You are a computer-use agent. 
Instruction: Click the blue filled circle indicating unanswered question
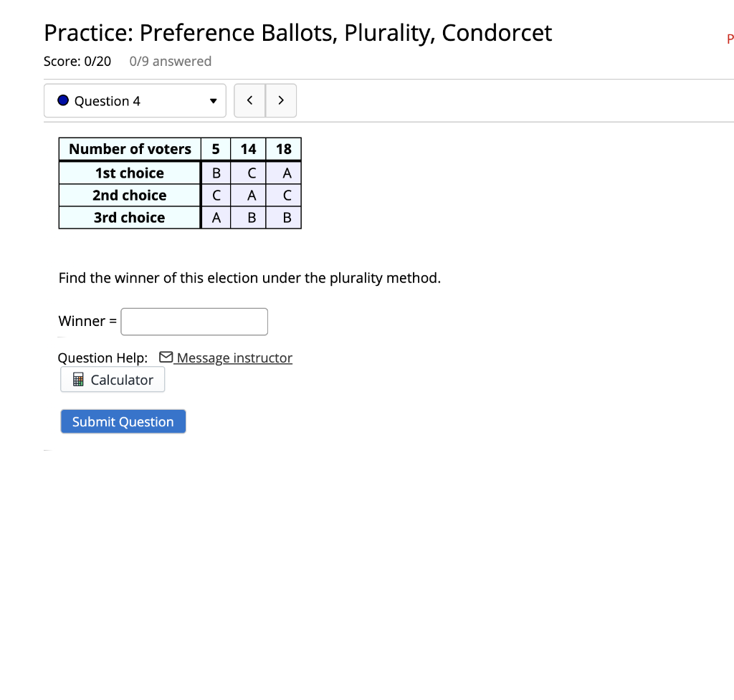pos(63,100)
